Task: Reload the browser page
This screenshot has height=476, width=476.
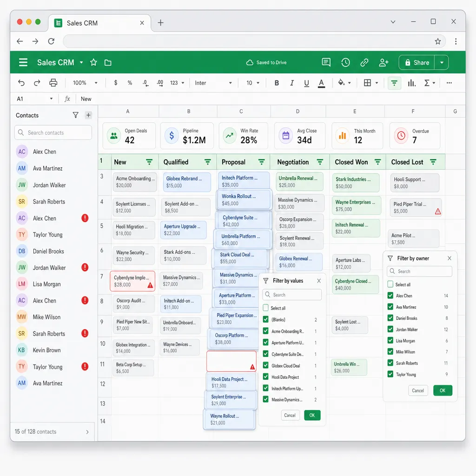Action: point(51,41)
